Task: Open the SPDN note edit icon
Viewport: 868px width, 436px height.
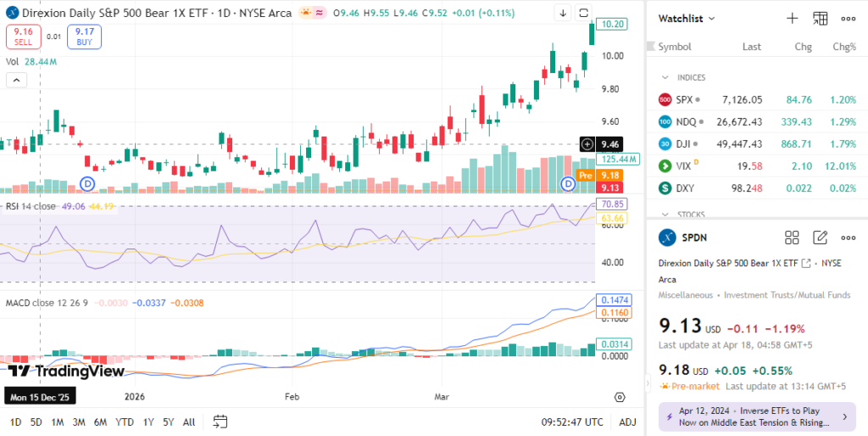Action: click(820, 238)
